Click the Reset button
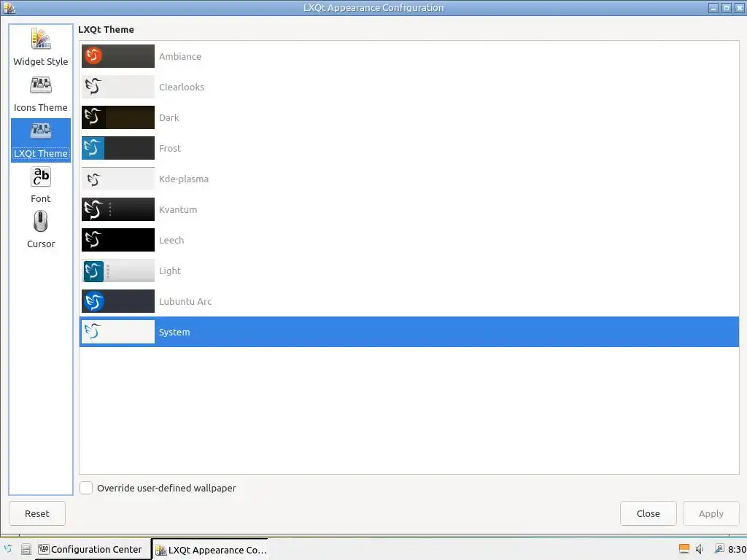 37,513
